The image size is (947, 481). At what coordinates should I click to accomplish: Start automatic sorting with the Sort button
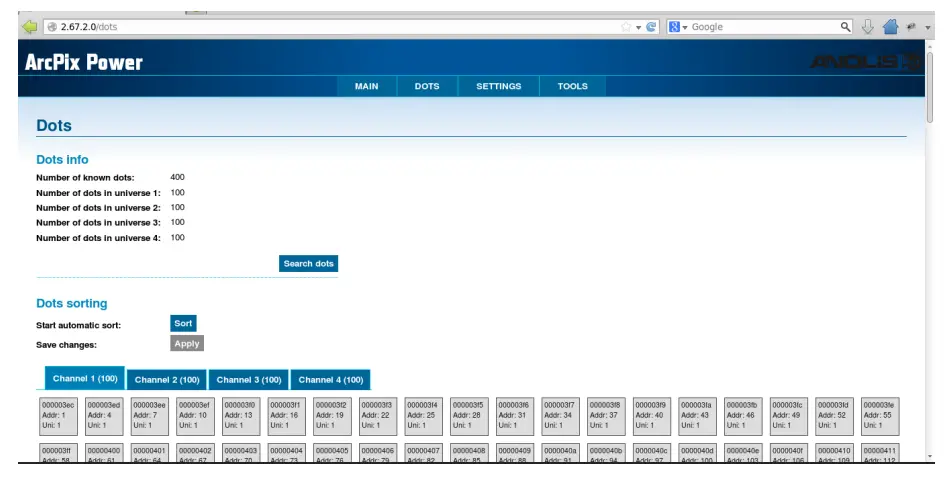(183, 323)
